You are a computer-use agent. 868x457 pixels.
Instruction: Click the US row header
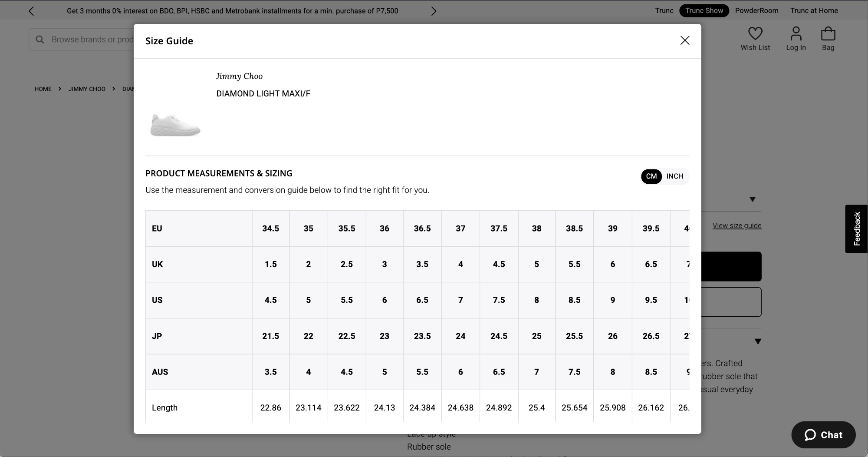(x=199, y=300)
